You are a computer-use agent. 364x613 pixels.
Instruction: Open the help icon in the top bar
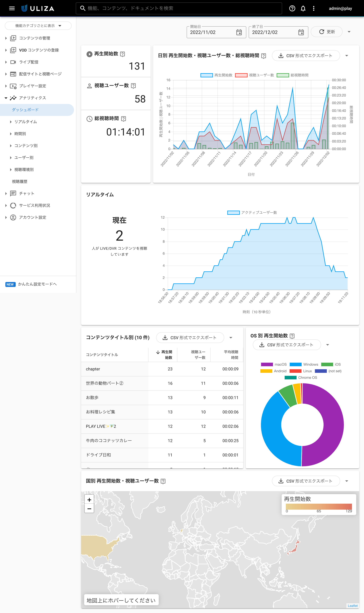click(x=292, y=8)
